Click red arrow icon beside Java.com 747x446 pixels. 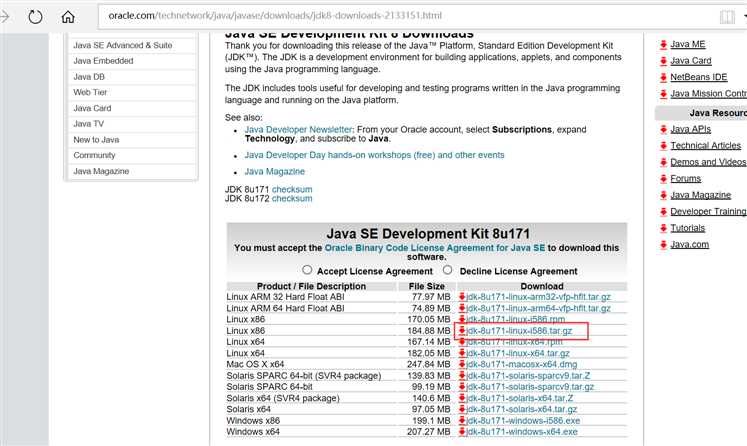pos(663,244)
